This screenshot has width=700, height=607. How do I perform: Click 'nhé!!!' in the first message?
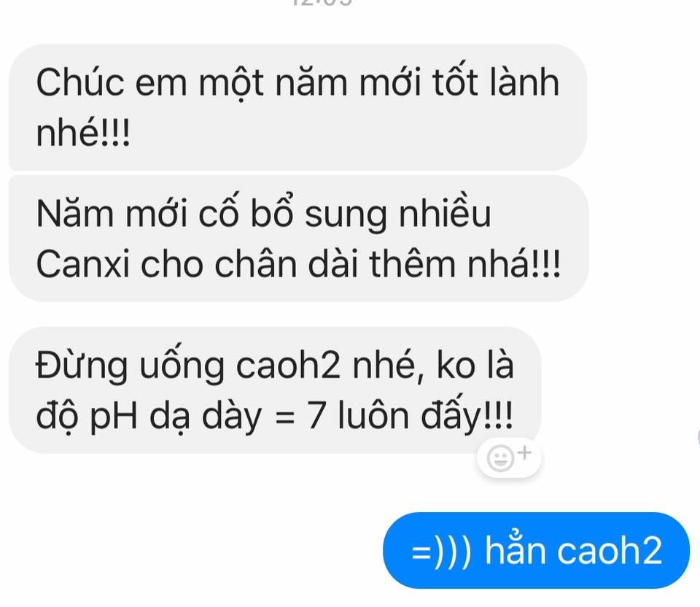pos(83,133)
